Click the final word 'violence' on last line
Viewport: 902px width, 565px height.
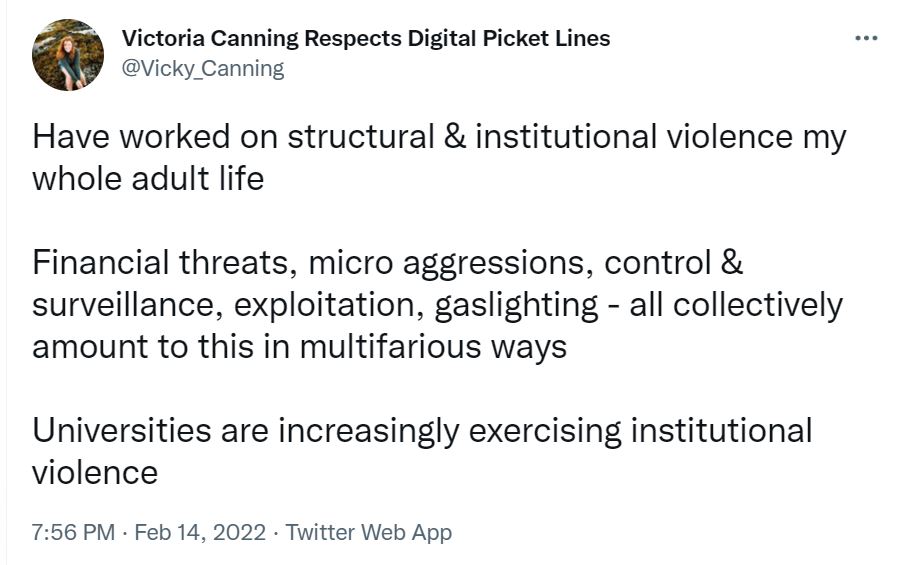[x=95, y=472]
